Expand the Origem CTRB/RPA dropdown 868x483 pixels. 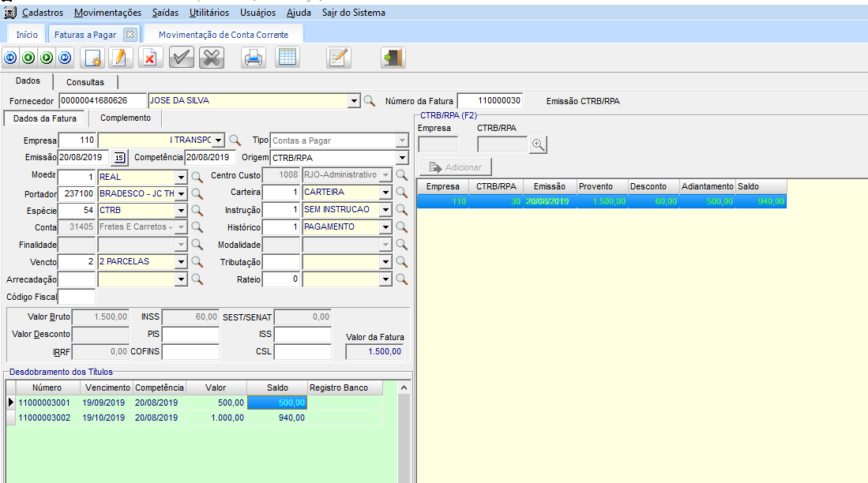(402, 157)
